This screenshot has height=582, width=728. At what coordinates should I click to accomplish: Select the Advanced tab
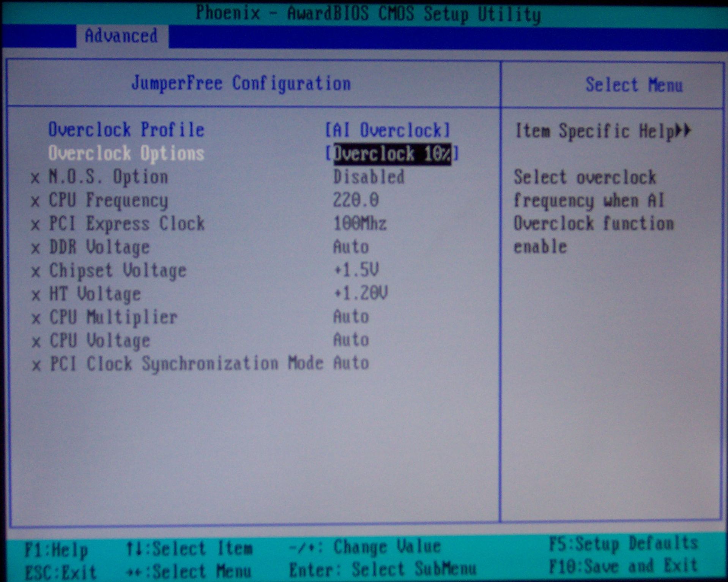pos(121,36)
